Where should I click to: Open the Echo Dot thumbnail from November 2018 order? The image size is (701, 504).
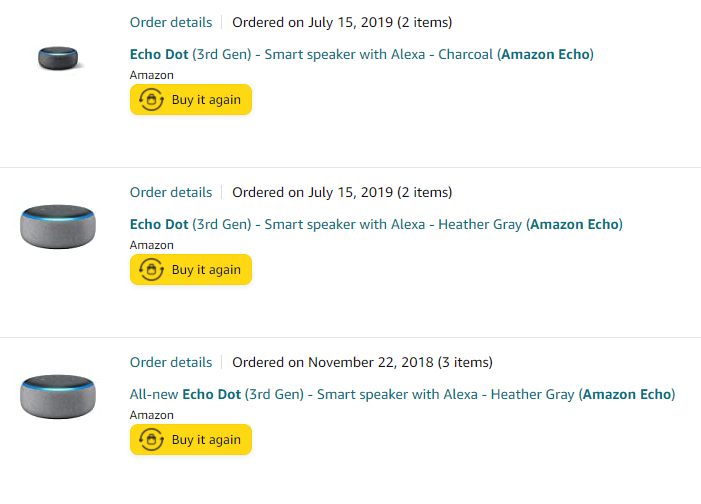point(58,397)
